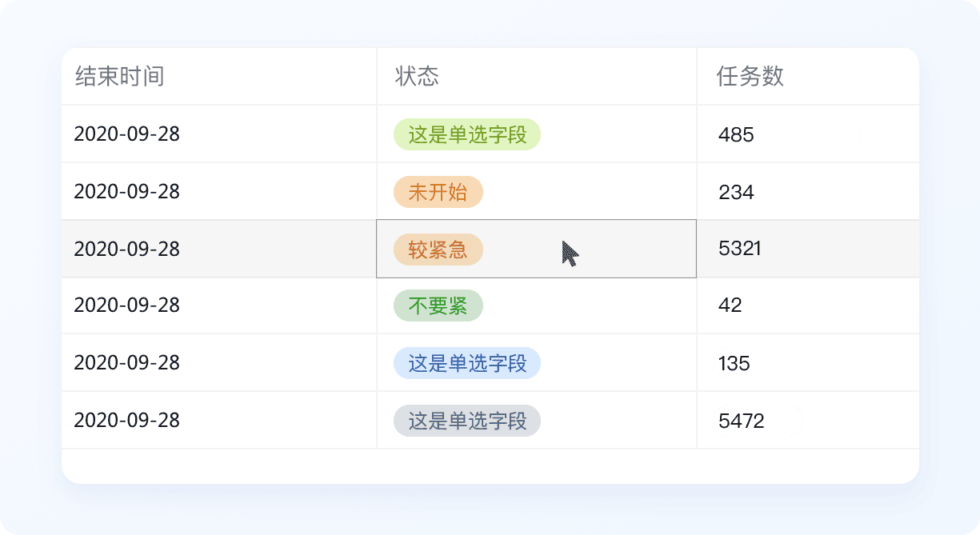This screenshot has height=535, width=980.
Task: Select the date in the 较紧急 row
Action: (x=126, y=250)
